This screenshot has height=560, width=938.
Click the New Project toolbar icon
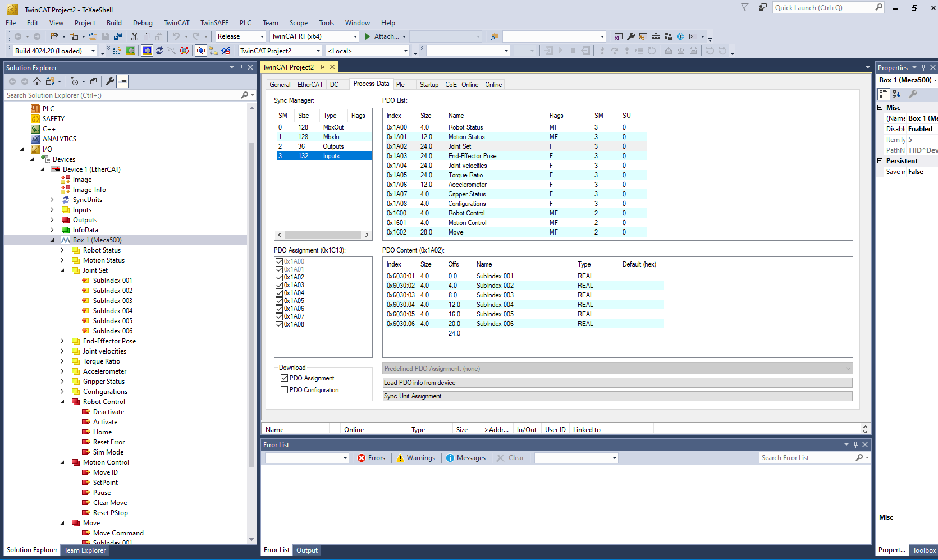pos(54,36)
